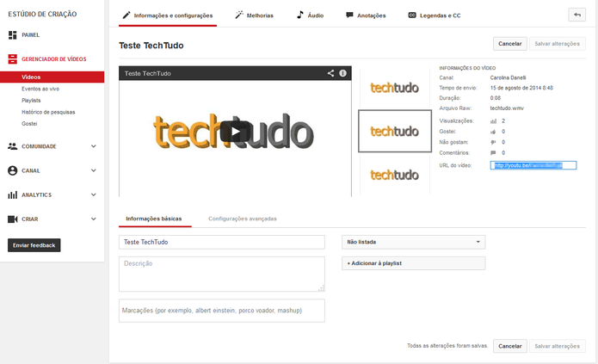The height and width of the screenshot is (364, 598).
Task: Click the Criar camera icon
Action: 13,219
